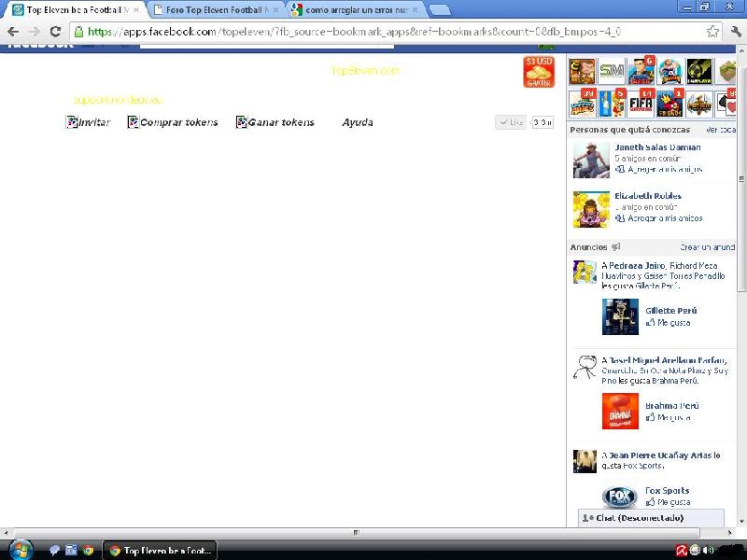
Task: Click the horizontal scrollbar at page bottom
Action: (280, 533)
